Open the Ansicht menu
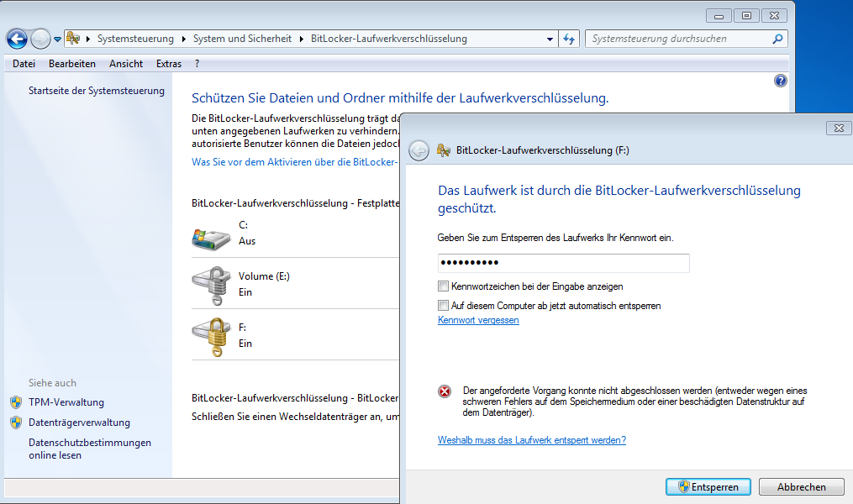This screenshot has height=504, width=853. 126,64
